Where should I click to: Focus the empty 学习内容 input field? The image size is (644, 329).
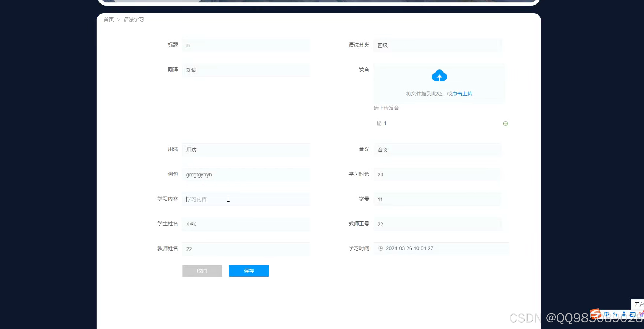click(246, 199)
